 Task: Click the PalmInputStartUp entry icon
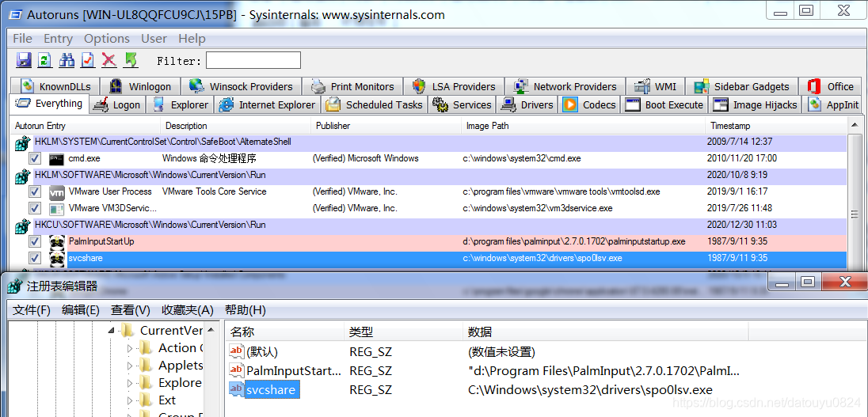coord(56,241)
